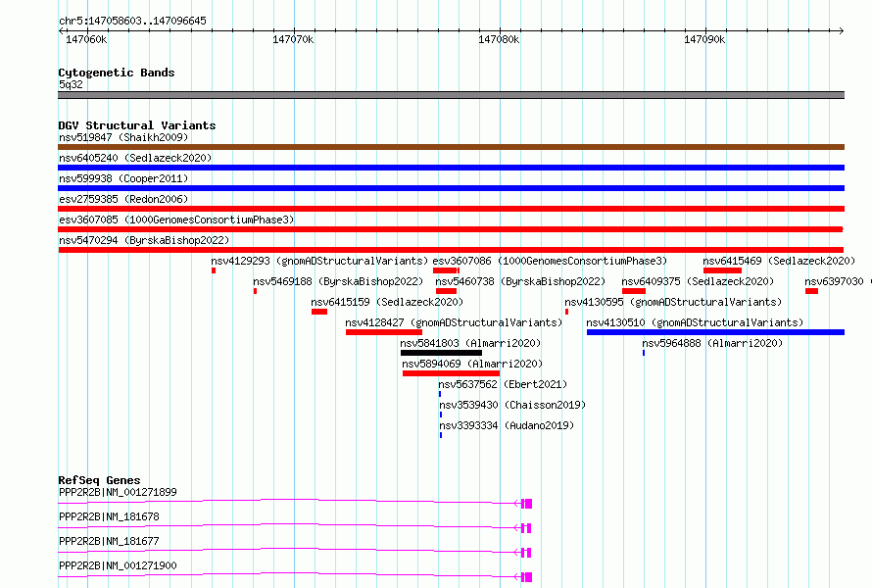Click the blue nsv5637562 marker
This screenshot has width=872, height=588.
click(440, 394)
